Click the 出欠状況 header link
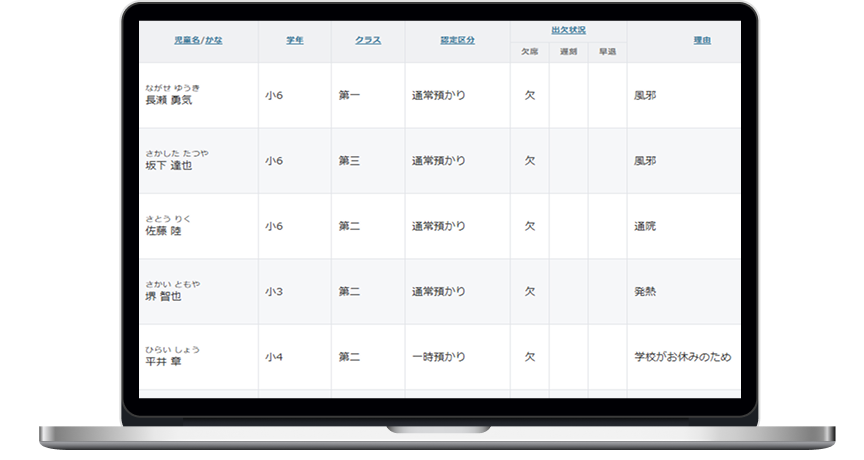Viewport: 864px width, 460px height. pos(568,30)
